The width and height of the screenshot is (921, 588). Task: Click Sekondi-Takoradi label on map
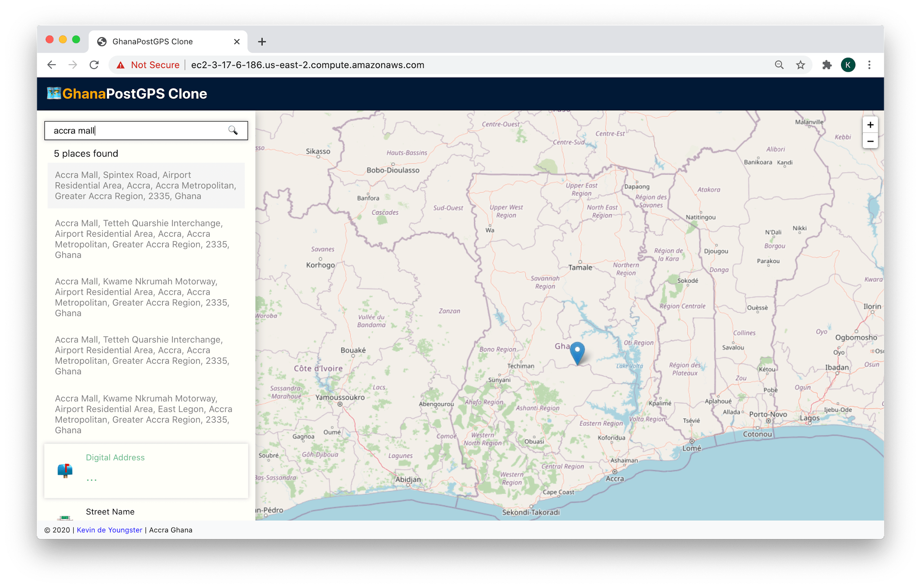click(x=530, y=512)
